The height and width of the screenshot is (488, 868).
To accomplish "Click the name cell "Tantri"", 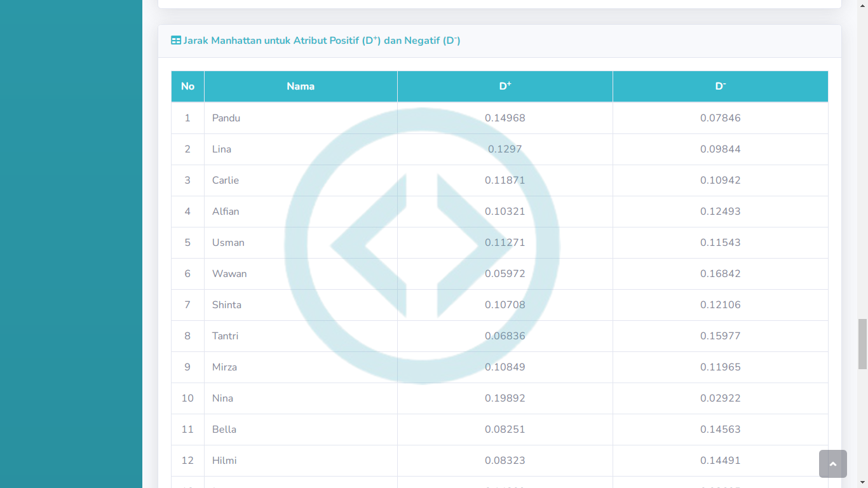I will point(226,336).
